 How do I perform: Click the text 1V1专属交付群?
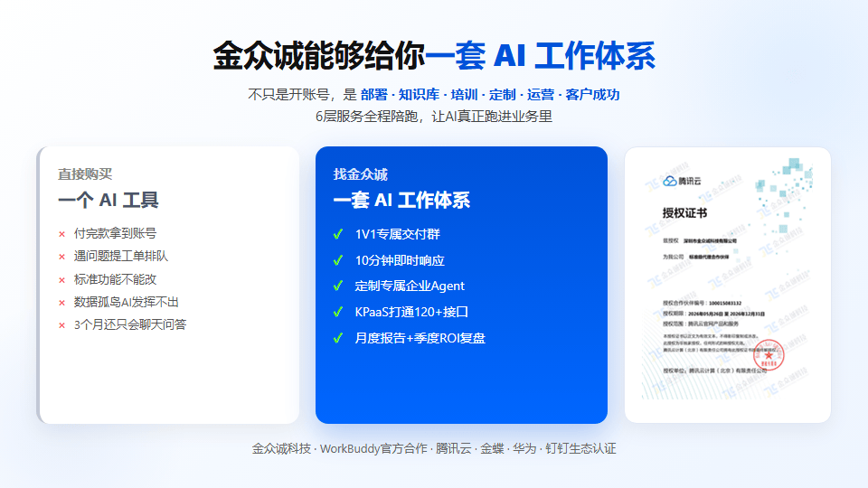(398, 235)
